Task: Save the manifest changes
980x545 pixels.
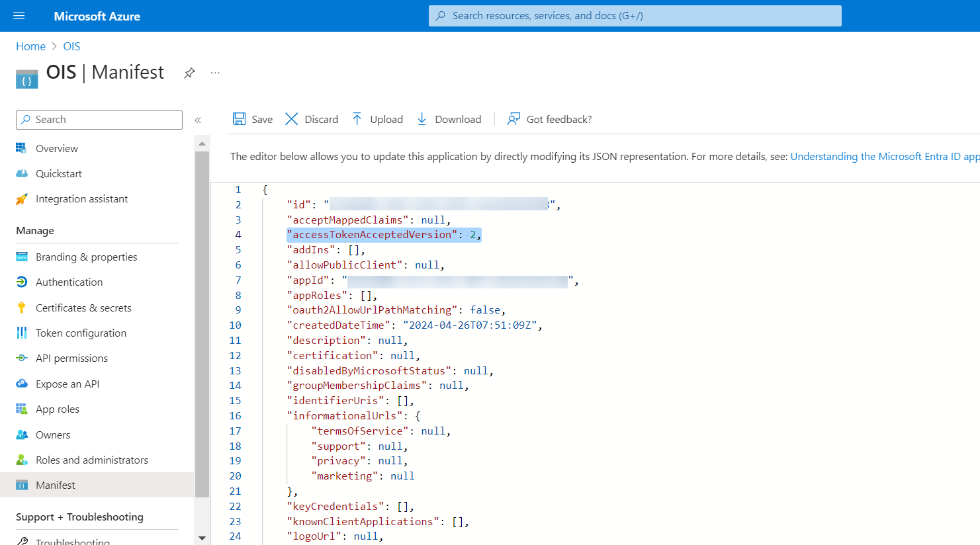Action: point(253,119)
